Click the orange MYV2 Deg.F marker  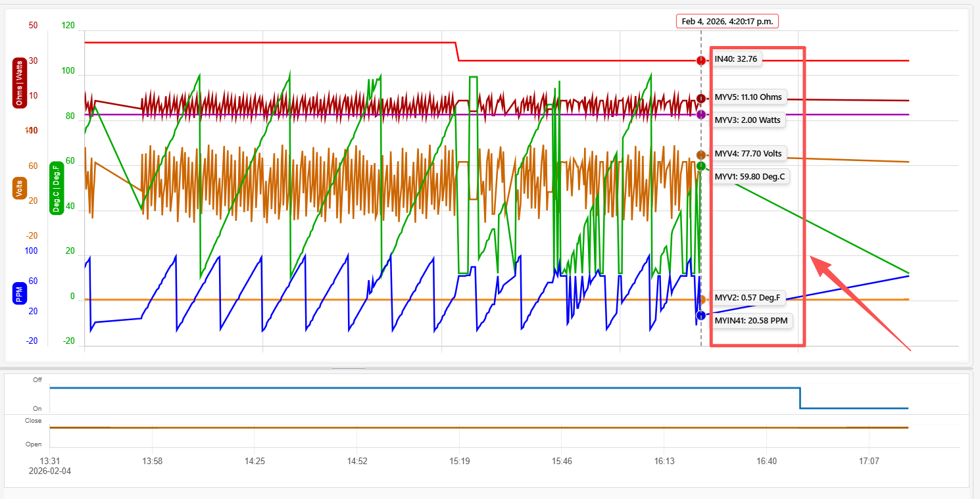click(x=702, y=300)
